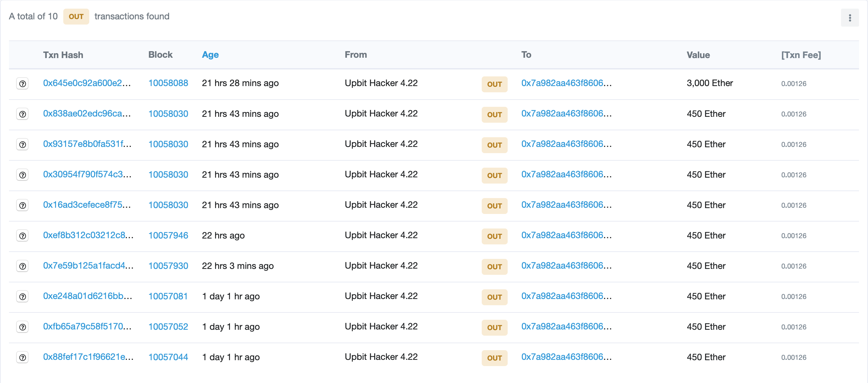Click the OUT badge in the page summary
Screen dimensions: 868x383
(76, 17)
